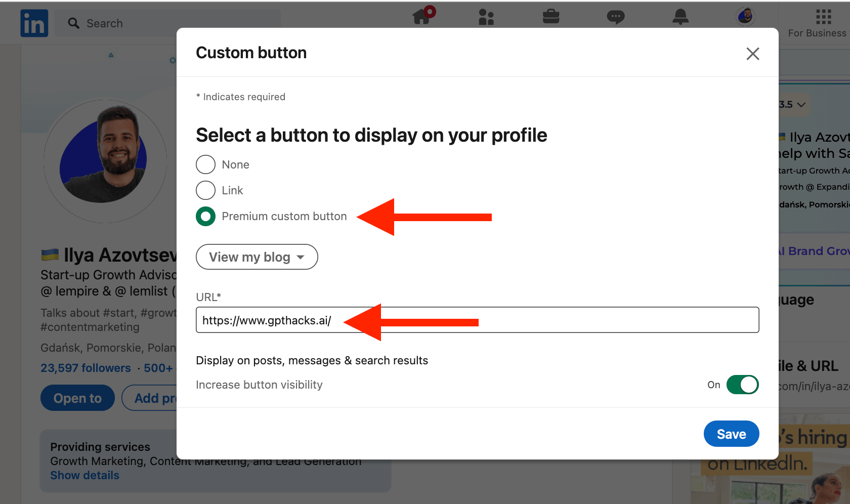850x504 pixels.
Task: Click the Open to button
Action: pos(77,398)
